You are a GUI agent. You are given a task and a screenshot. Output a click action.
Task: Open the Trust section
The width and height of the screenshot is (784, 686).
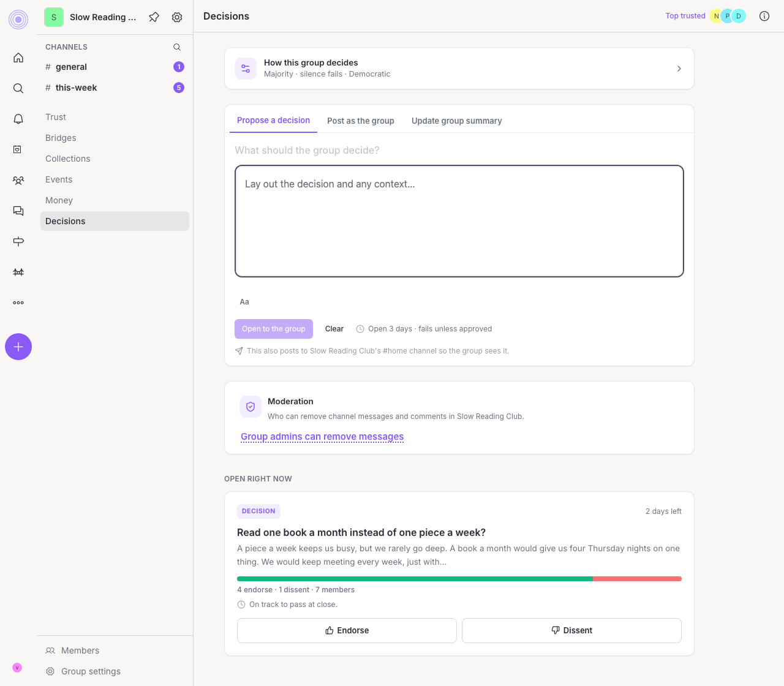[x=115, y=117]
